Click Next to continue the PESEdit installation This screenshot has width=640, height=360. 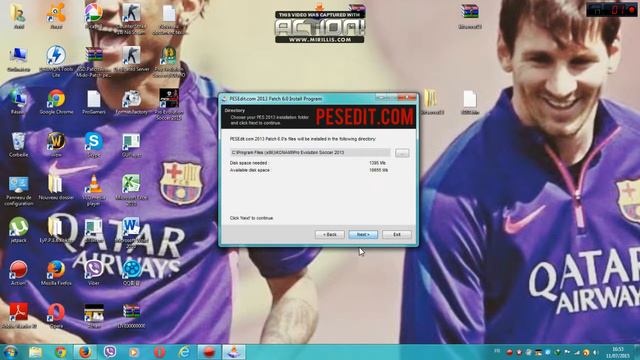(363, 235)
